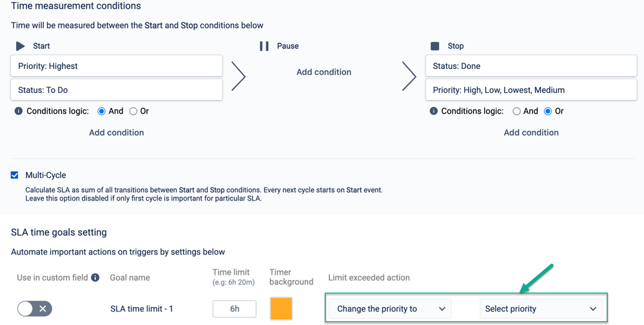The image size is (644, 325).
Task: Expand the Select priority dropdown
Action: (x=541, y=309)
